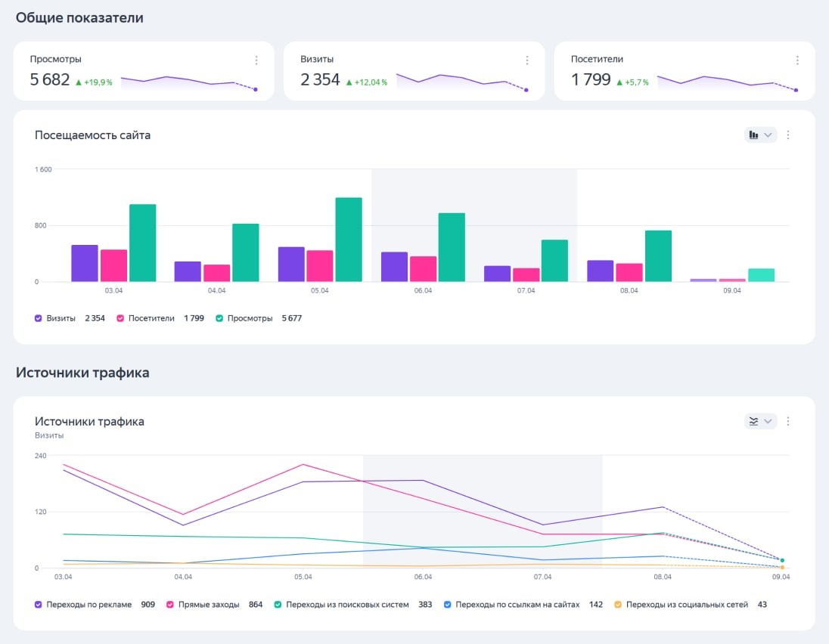Open Посещаемость сайта widget options menu
The width and height of the screenshot is (829, 644).
[788, 135]
